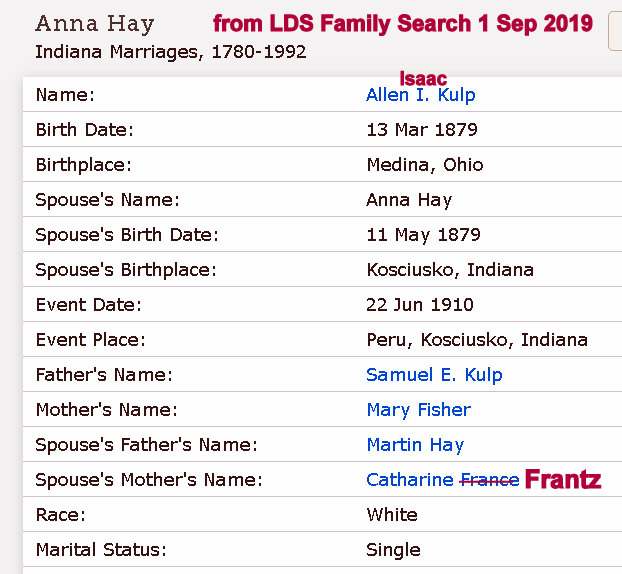Select spouse's birth date 11 May 1879
Viewport: 622px width, 574px height.
click(x=423, y=235)
